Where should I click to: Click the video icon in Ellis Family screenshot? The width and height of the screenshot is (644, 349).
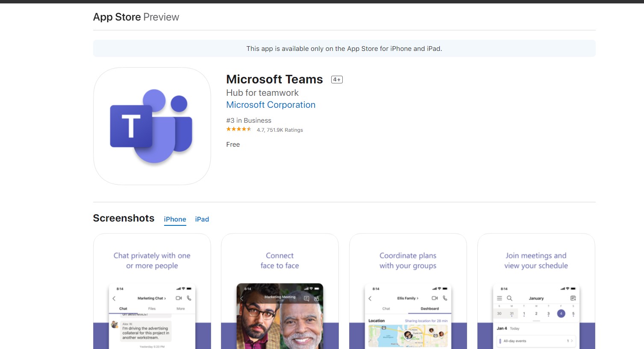click(435, 298)
